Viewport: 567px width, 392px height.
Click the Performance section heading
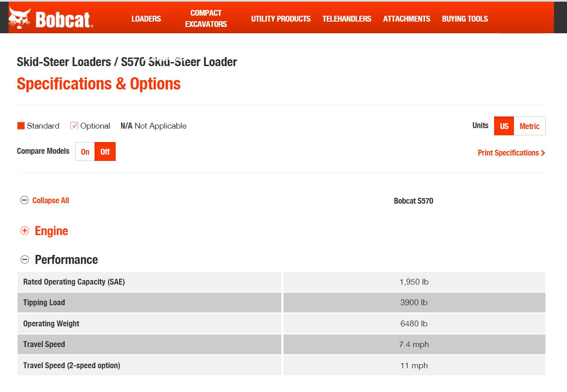click(x=66, y=260)
